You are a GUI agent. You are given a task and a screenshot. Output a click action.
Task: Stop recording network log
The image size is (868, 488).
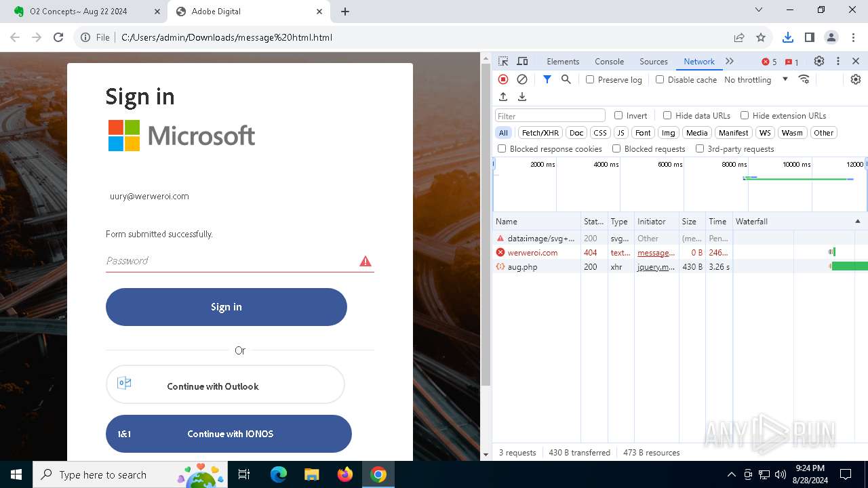pyautogui.click(x=503, y=79)
